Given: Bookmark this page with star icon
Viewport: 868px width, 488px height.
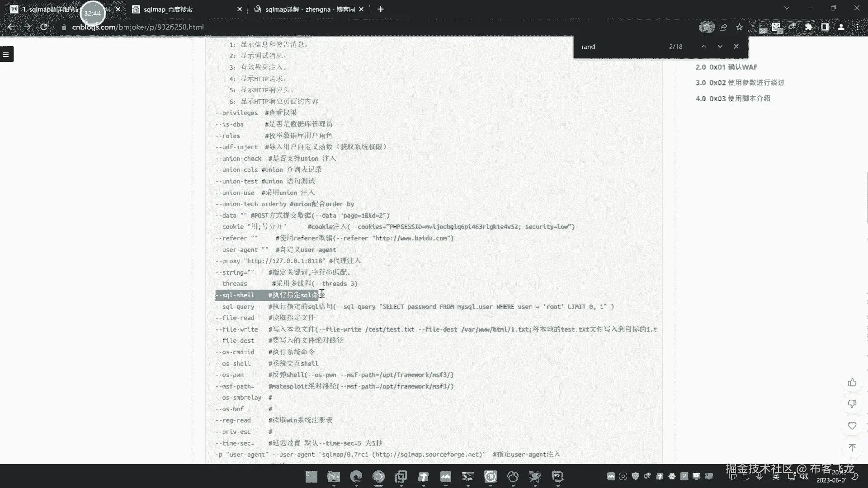Looking at the screenshot, I should point(739,27).
